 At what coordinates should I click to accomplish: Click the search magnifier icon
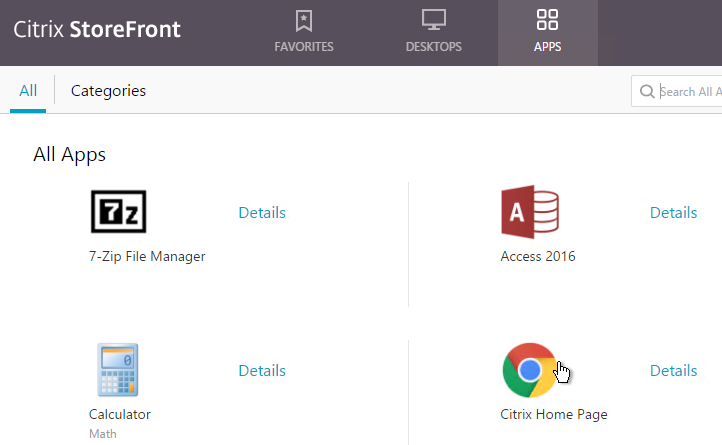pos(647,91)
